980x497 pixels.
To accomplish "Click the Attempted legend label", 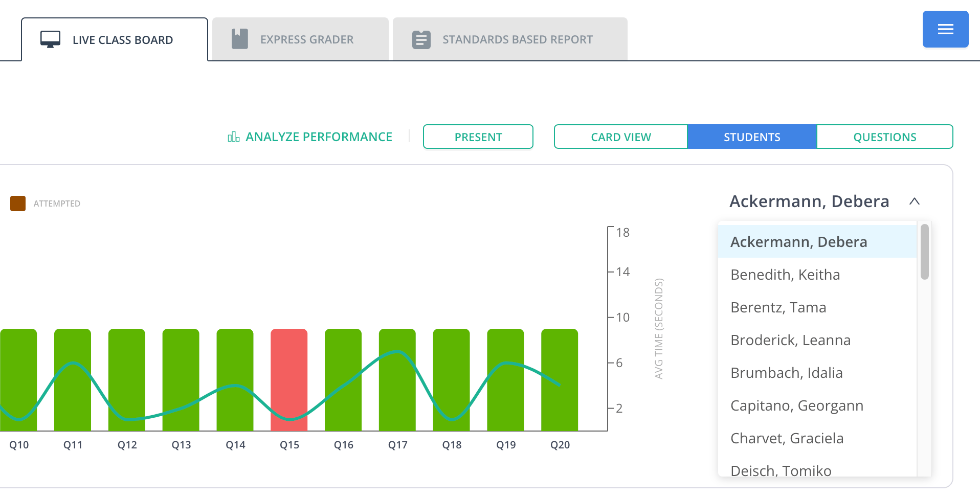I will (x=57, y=204).
